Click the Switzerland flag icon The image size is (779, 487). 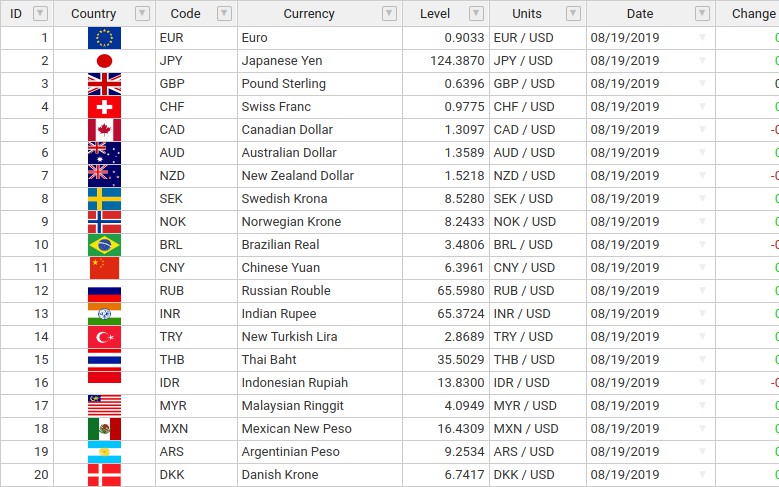pyautogui.click(x=104, y=107)
